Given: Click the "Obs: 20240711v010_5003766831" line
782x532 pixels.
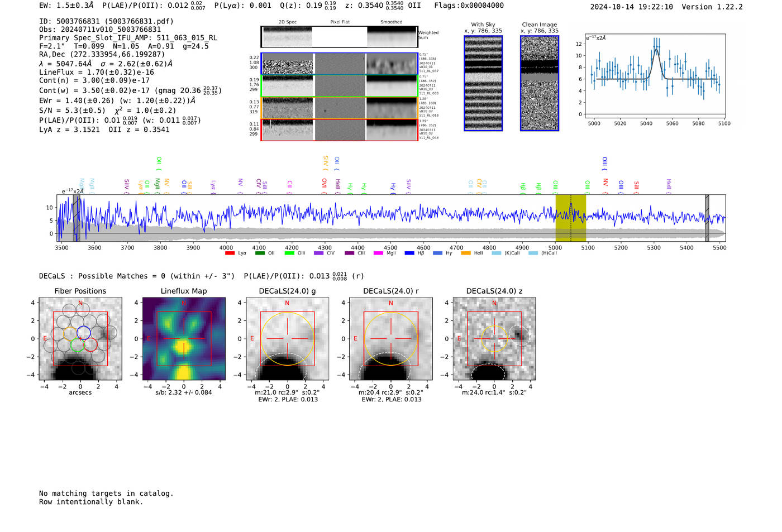Looking at the screenshot, I should pos(100,30).
